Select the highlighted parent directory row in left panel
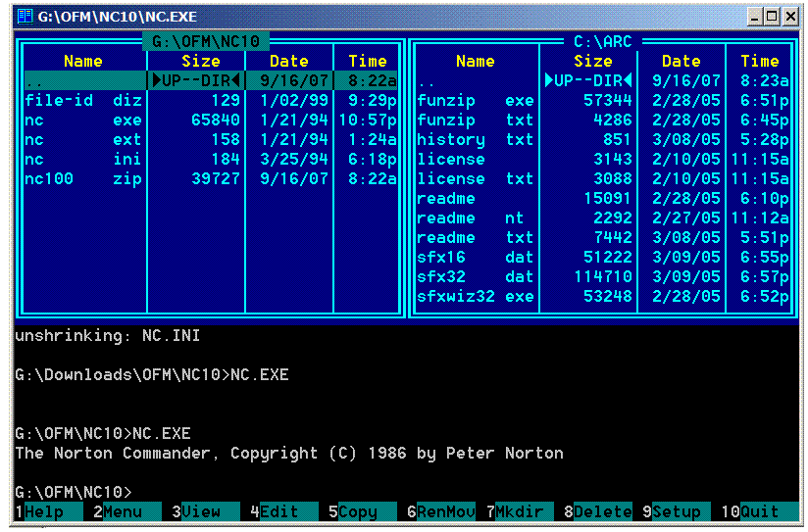Screen dimensions: 808x532 tap(211, 80)
